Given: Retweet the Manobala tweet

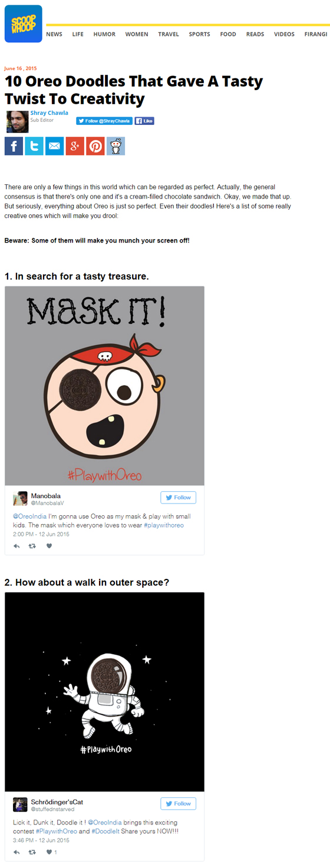Looking at the screenshot, I should coord(32,546).
